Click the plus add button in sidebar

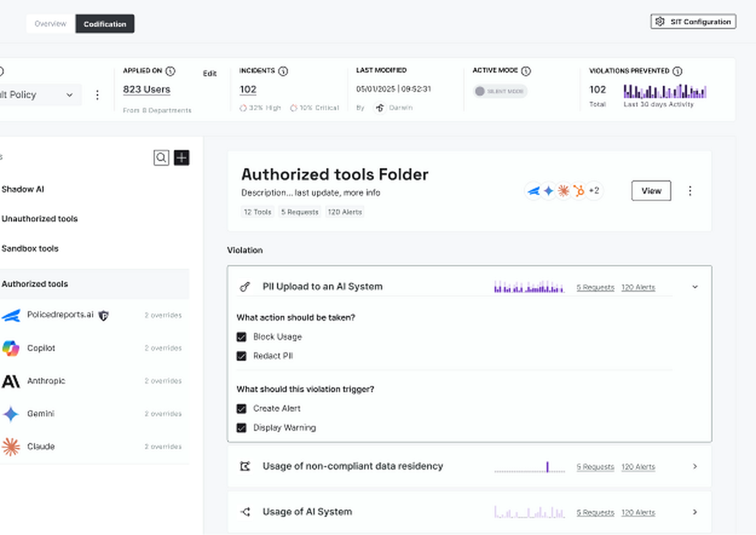181,158
